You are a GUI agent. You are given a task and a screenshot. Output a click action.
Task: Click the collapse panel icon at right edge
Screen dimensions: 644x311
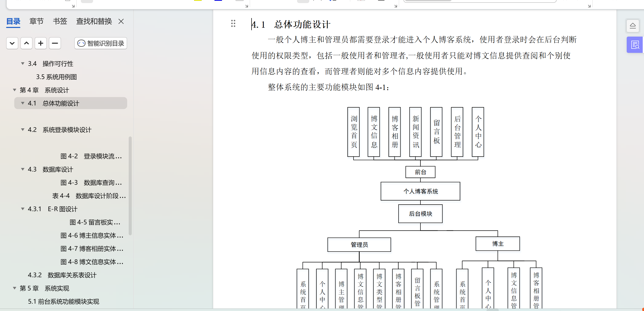[x=633, y=26]
